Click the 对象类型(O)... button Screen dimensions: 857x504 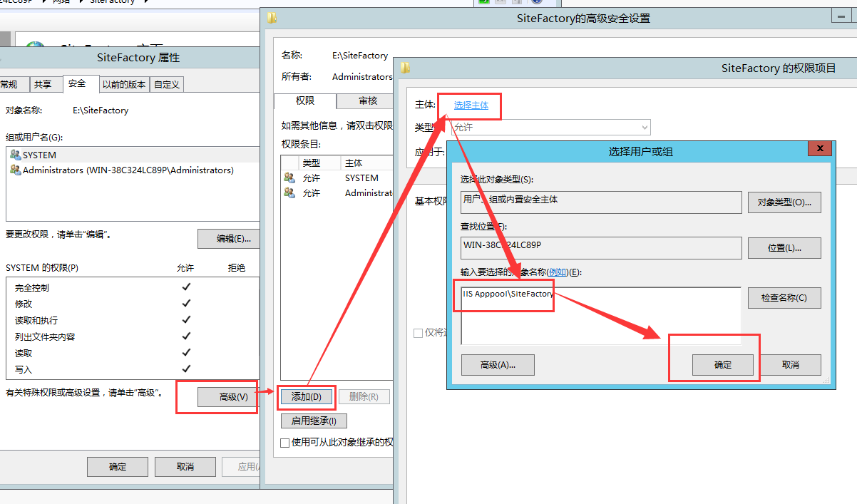pos(784,202)
